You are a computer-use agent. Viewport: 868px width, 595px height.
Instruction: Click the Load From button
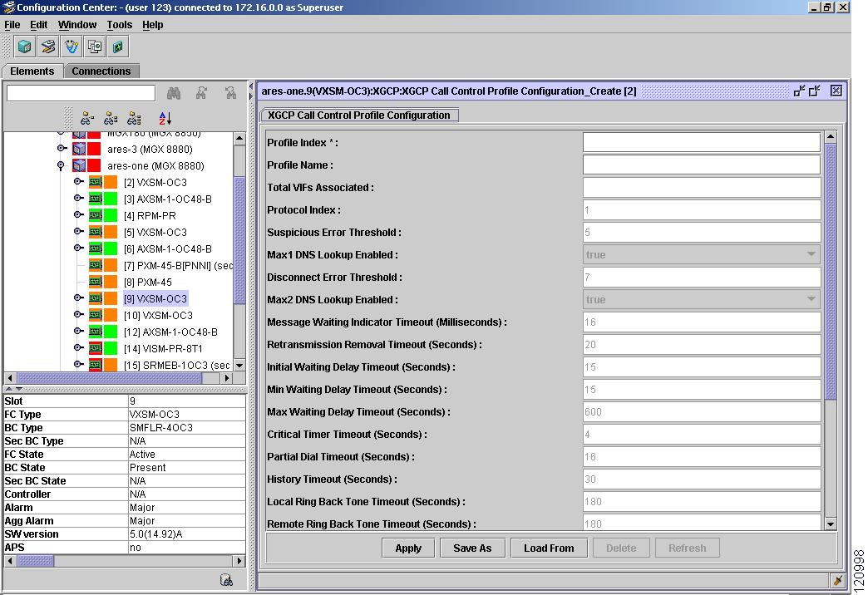coord(549,548)
